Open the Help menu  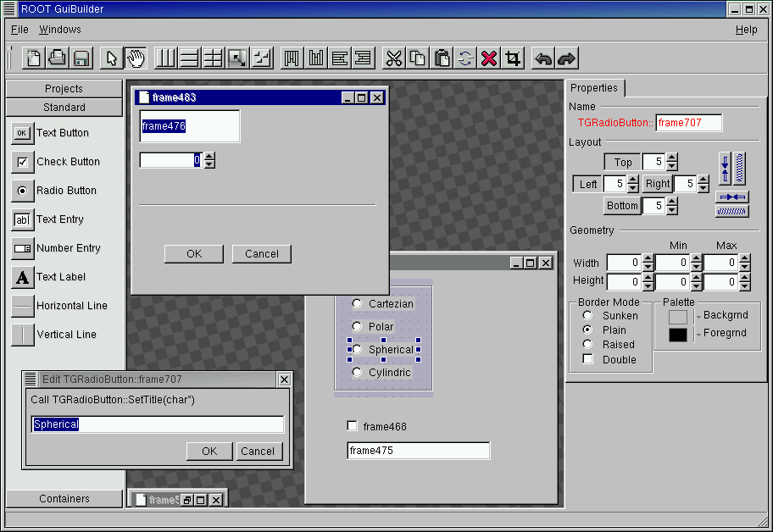(746, 30)
